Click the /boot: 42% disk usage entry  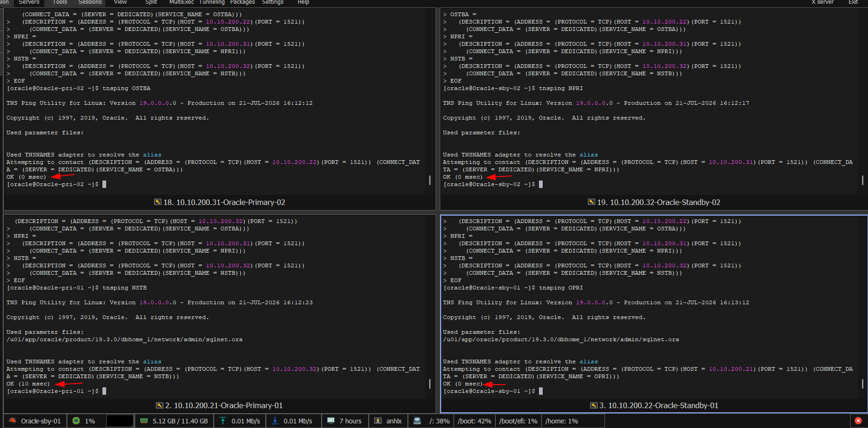pyautogui.click(x=474, y=421)
